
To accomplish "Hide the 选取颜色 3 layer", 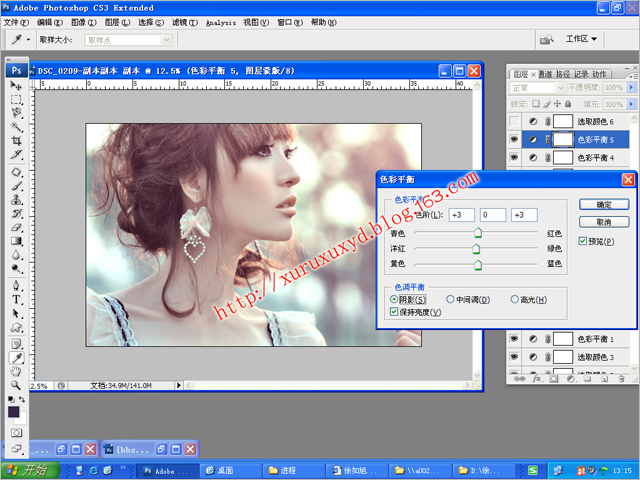I will (514, 357).
